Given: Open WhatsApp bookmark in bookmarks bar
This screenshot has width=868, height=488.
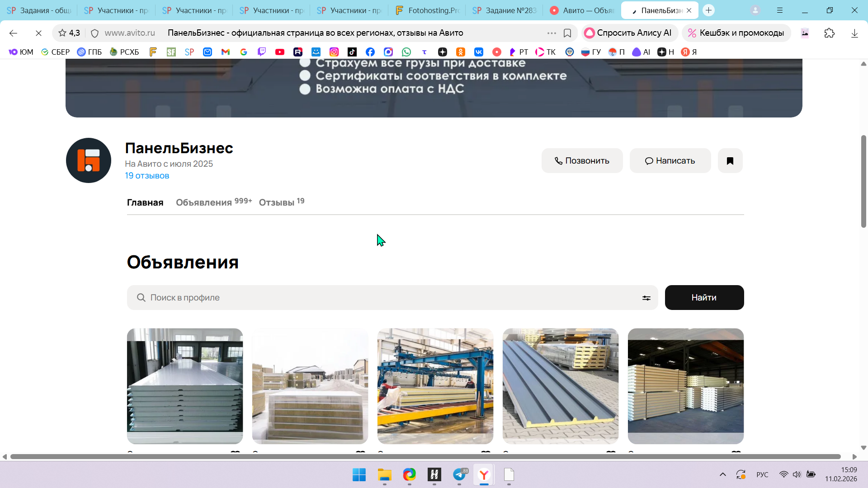Looking at the screenshot, I should (x=406, y=52).
